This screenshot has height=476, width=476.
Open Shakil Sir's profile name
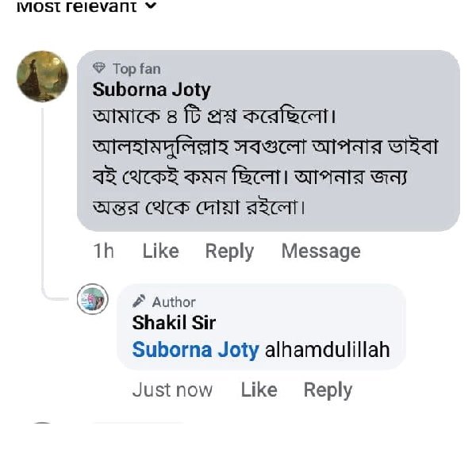click(174, 323)
